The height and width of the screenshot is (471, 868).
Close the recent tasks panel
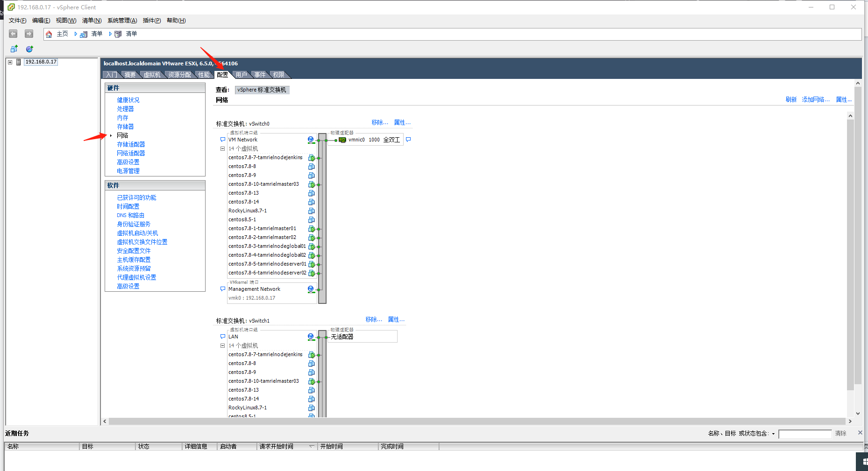pos(860,433)
